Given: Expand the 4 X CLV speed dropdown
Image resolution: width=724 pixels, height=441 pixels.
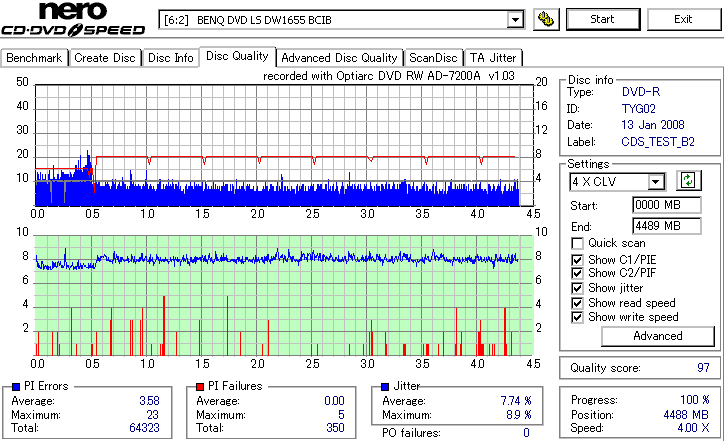Looking at the screenshot, I should (x=656, y=182).
